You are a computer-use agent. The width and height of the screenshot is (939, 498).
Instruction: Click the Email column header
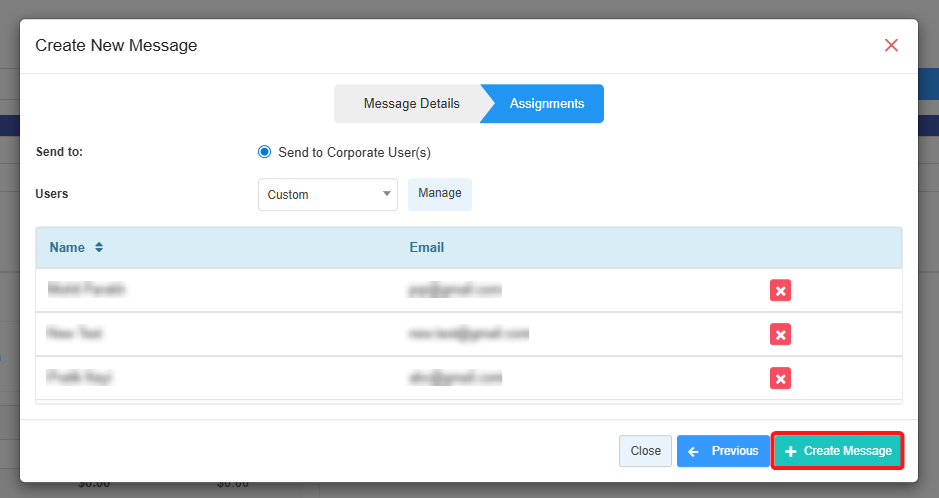click(426, 247)
